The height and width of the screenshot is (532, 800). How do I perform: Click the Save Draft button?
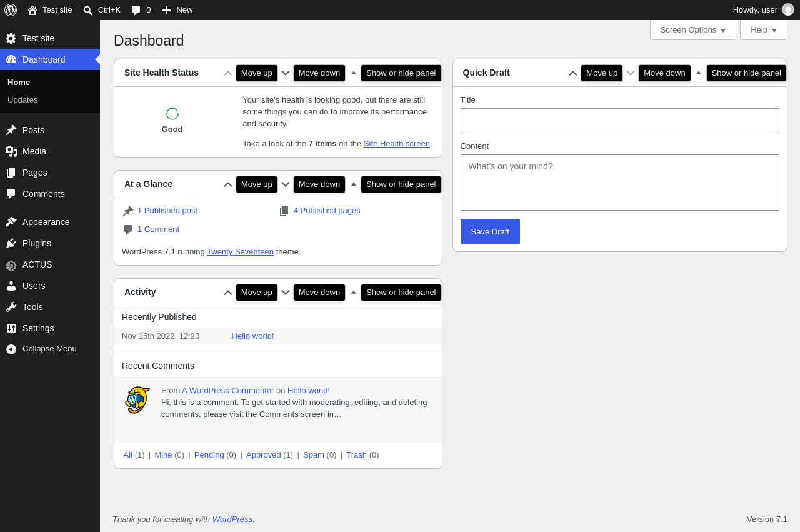pyautogui.click(x=490, y=231)
